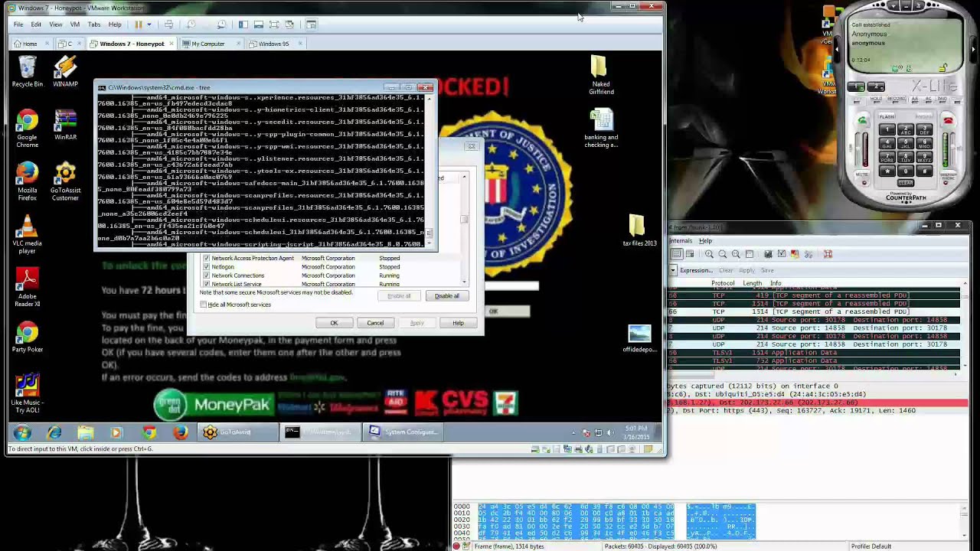Screen dimensions: 980x551
Task: Click the VMware pause button
Action: (139, 24)
